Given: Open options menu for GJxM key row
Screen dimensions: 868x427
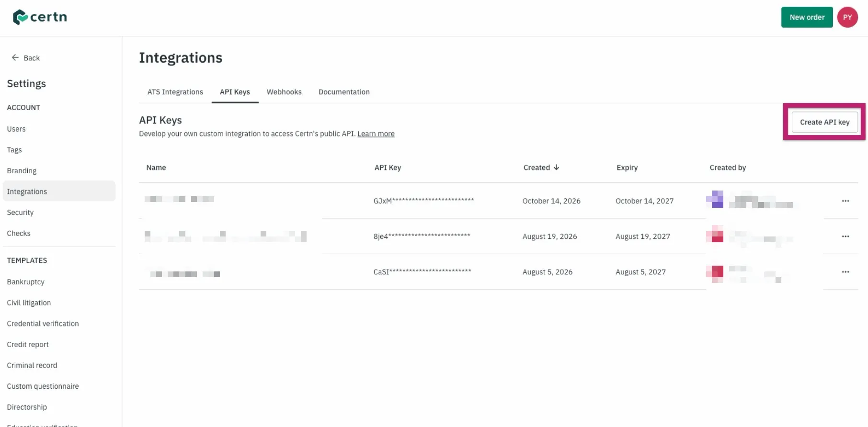Looking at the screenshot, I should (x=845, y=201).
